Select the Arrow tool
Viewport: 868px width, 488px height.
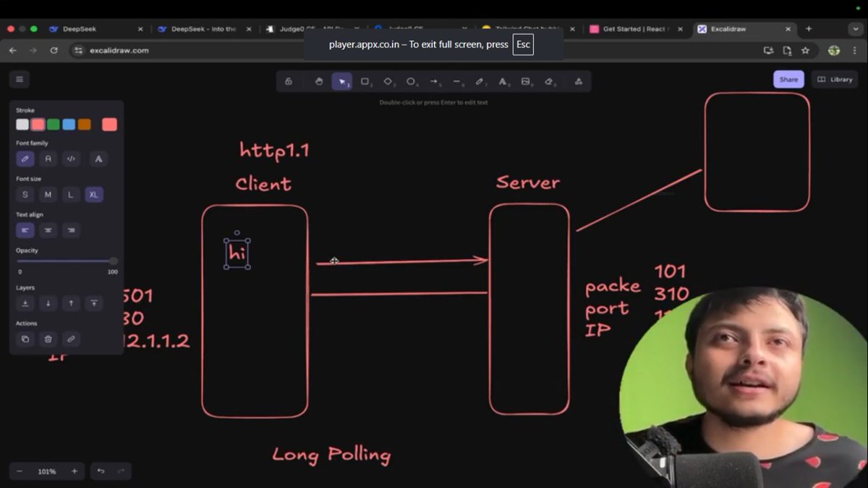(x=435, y=81)
